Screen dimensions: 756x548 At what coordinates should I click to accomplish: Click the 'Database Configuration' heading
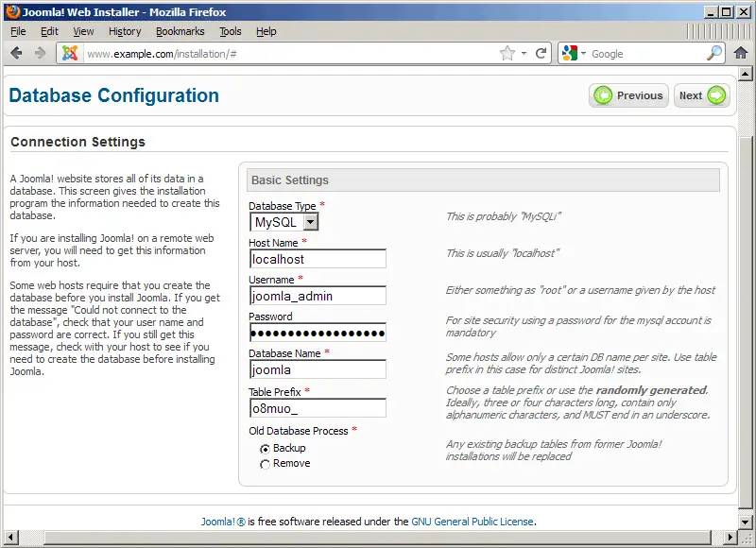point(113,95)
